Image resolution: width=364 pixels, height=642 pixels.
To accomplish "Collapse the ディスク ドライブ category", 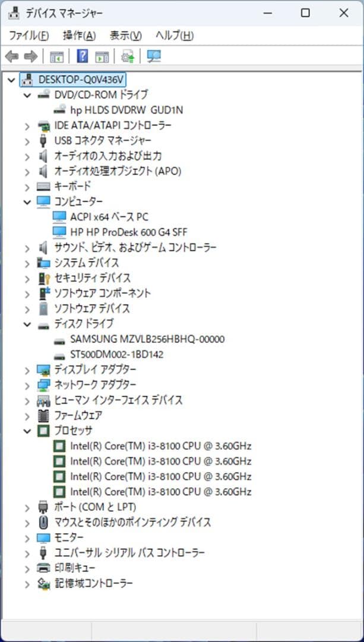I will coord(27,325).
